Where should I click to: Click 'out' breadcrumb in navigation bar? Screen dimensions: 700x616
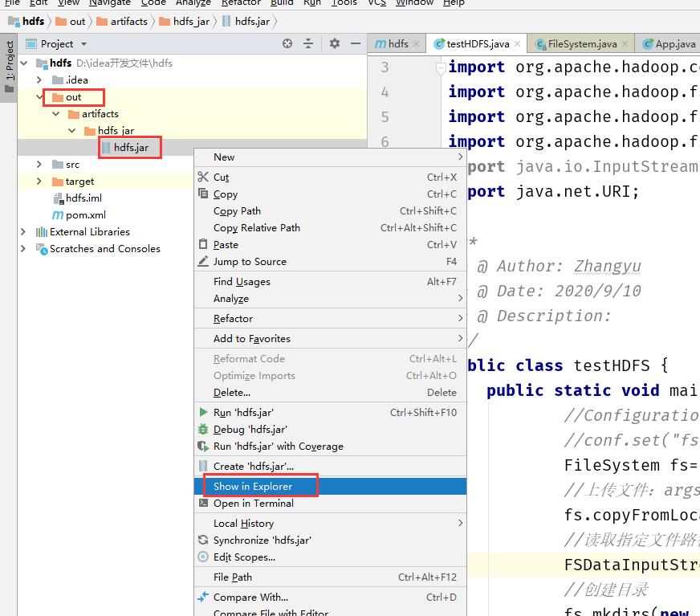[71, 22]
